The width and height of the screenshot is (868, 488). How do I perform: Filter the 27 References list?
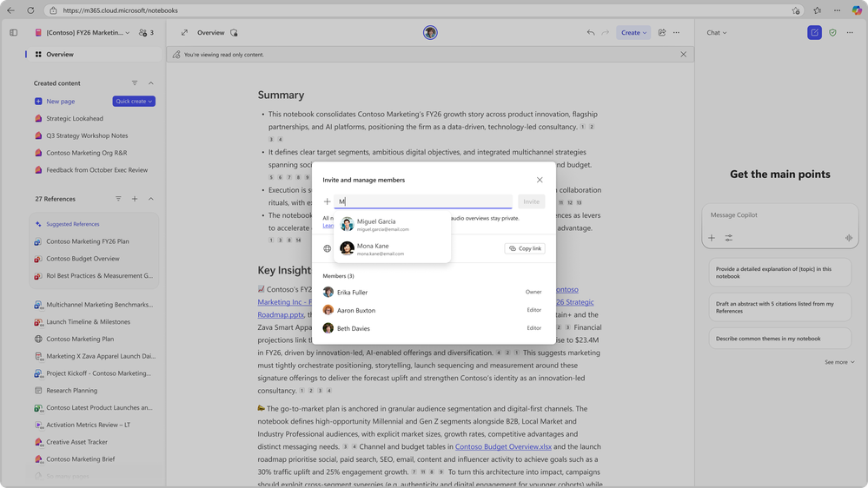118,199
